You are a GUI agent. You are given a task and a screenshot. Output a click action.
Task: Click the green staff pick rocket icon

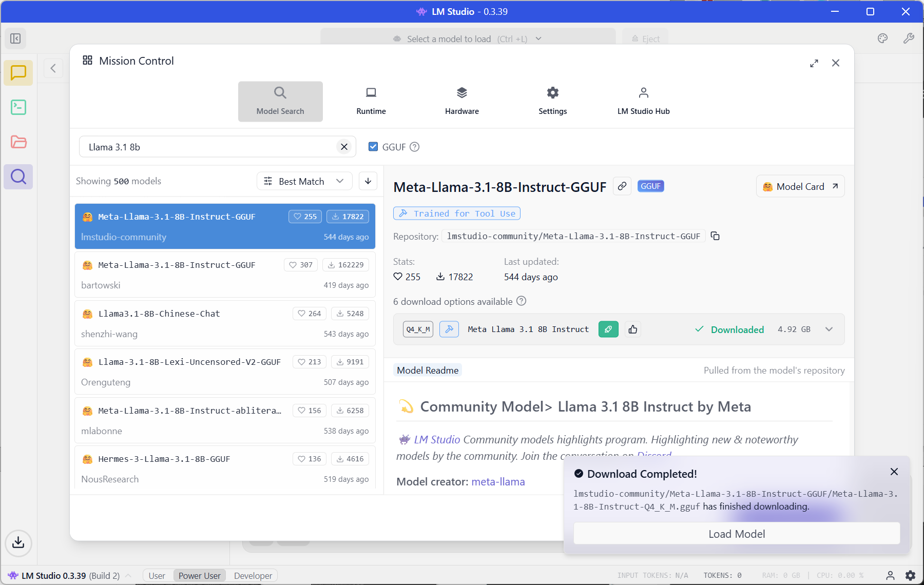[608, 329]
